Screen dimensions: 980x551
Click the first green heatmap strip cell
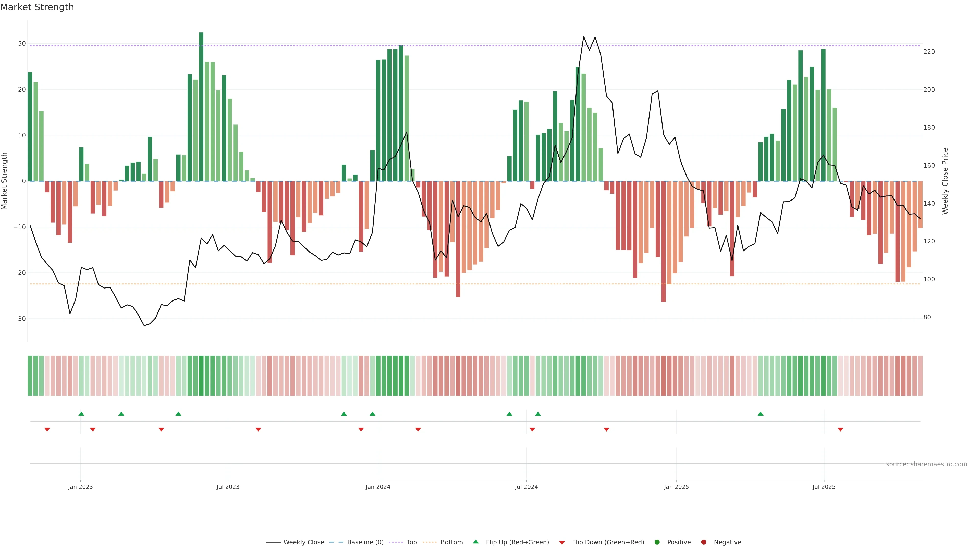[30, 376]
